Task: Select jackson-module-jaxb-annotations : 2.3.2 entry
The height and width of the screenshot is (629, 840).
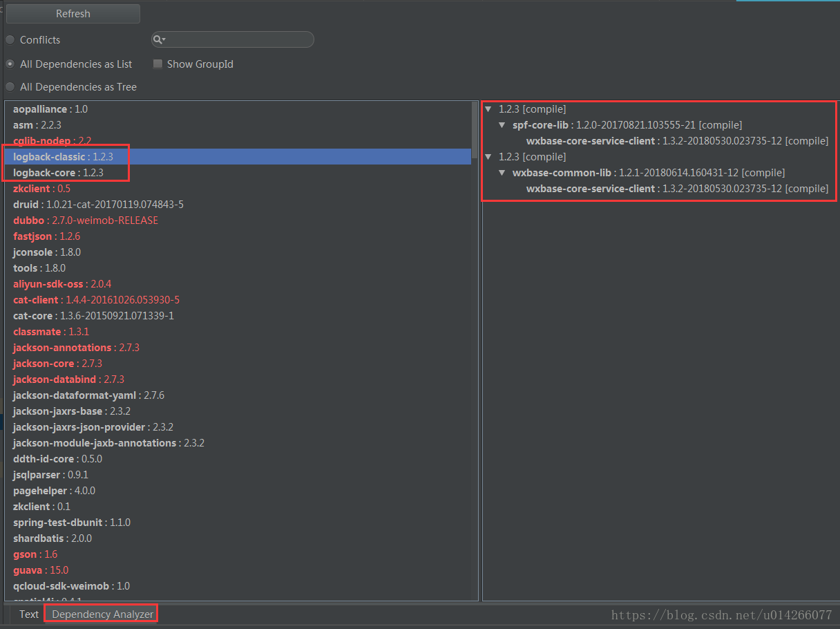Action: 108,443
